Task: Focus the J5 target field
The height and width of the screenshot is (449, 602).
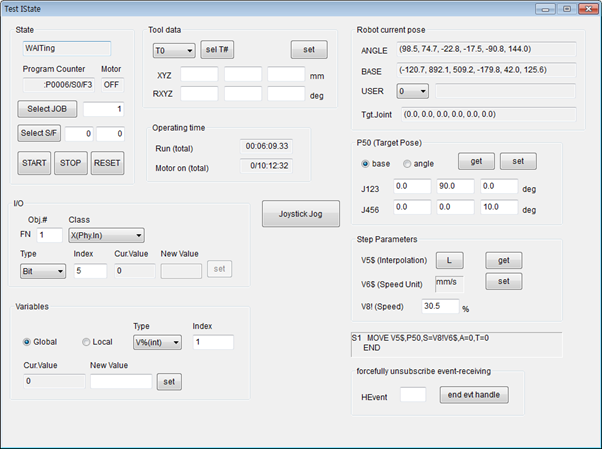Action: (x=456, y=207)
